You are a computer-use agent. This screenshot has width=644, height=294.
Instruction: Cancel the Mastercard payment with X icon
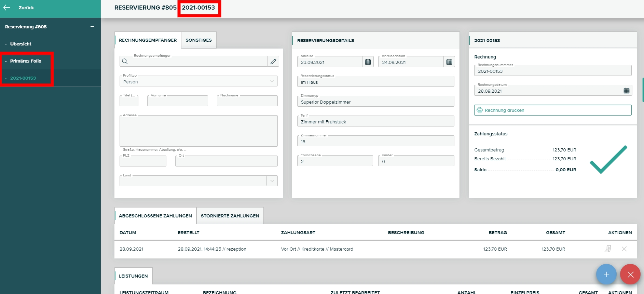click(x=624, y=249)
